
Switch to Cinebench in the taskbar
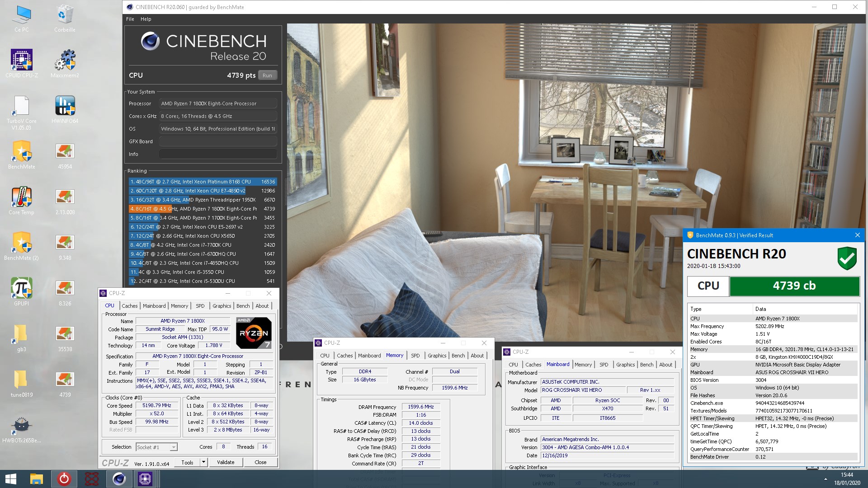119,479
